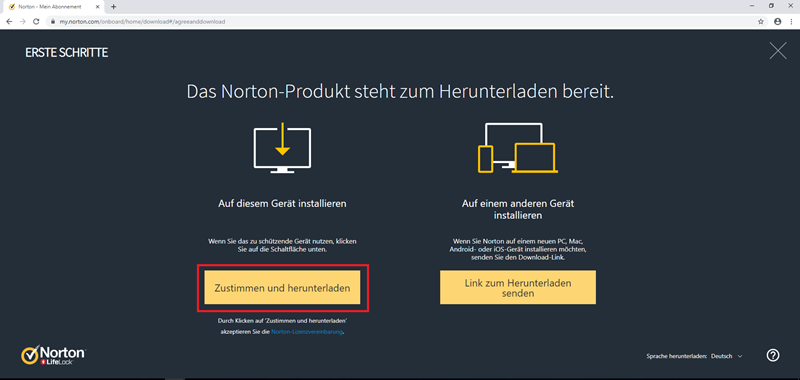
Task: Click the Norton LifeLock logo
Action: coord(54,354)
